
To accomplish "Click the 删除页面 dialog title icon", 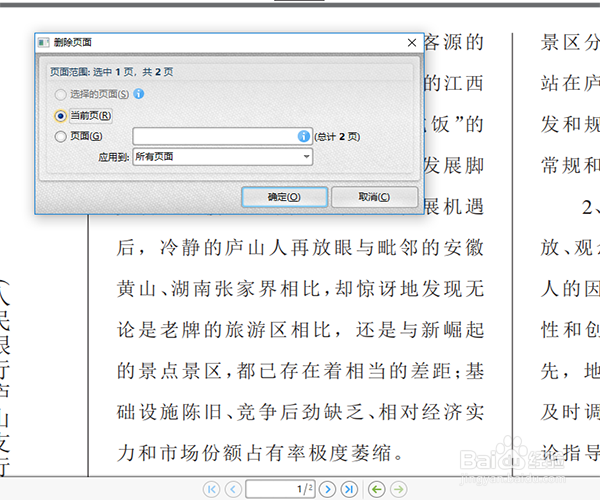I will [x=44, y=42].
